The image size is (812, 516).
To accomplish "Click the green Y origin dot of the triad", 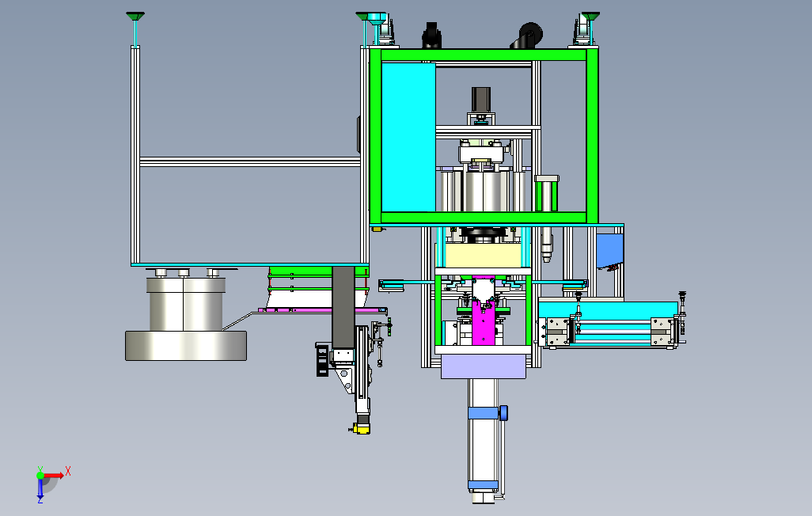I will point(40,475).
